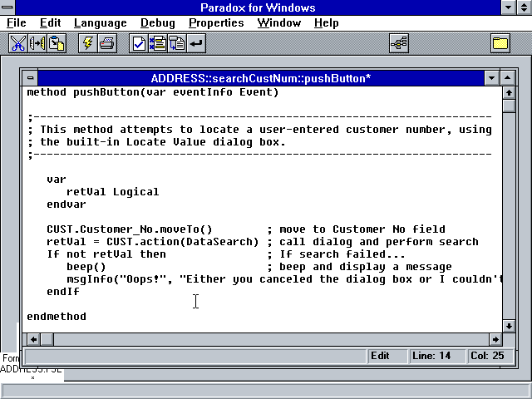Open the pushButton editor window control menu
This screenshot has width=532, height=399.
30,78
